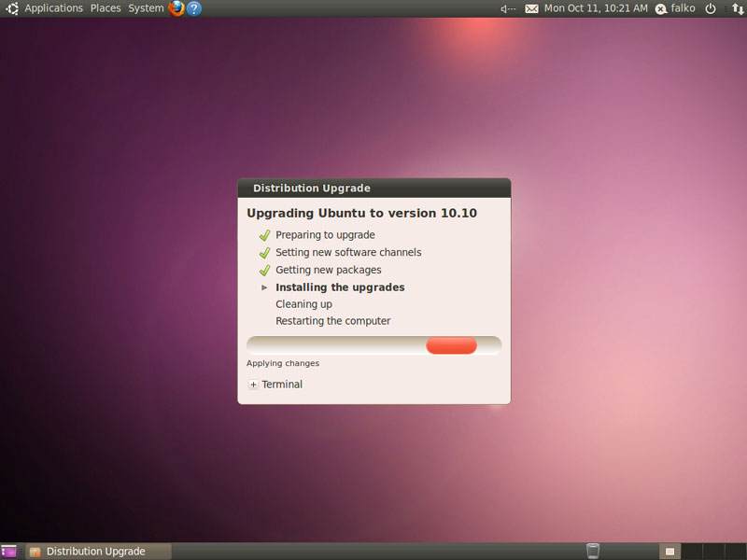Click the checkmark beside Setting new software channels
This screenshot has height=560, width=747.
(264, 252)
